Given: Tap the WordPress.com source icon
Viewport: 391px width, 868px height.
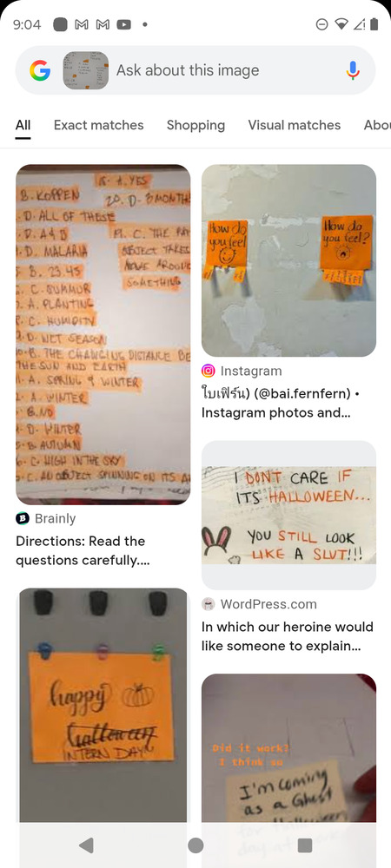Looking at the screenshot, I should point(209,604).
